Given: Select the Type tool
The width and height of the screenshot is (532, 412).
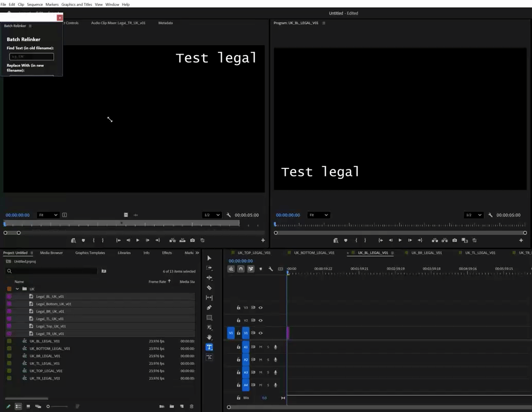Looking at the screenshot, I should pos(209,347).
